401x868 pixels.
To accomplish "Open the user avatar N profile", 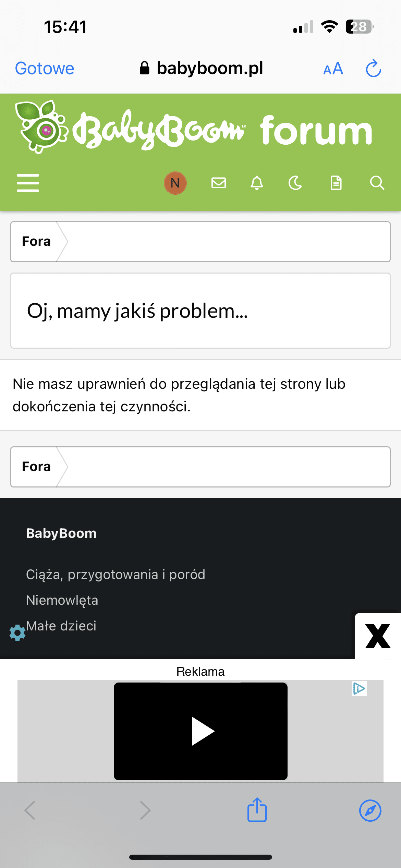I will pyautogui.click(x=175, y=183).
